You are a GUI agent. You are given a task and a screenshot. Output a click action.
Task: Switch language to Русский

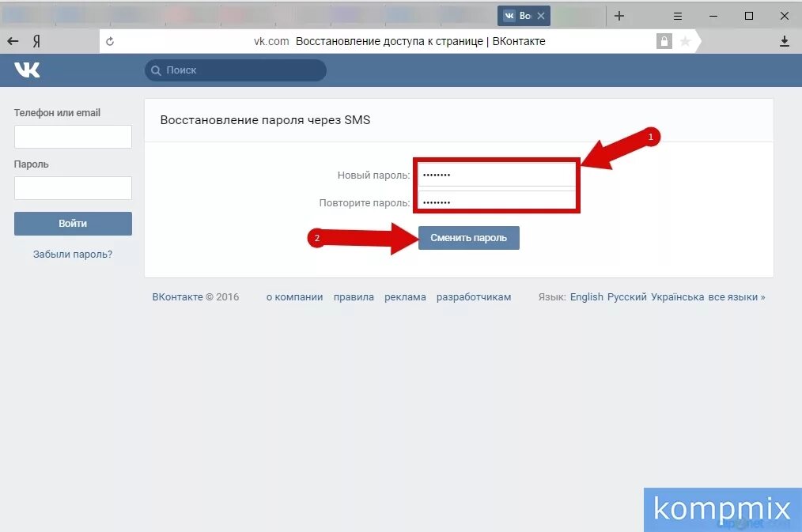click(627, 297)
